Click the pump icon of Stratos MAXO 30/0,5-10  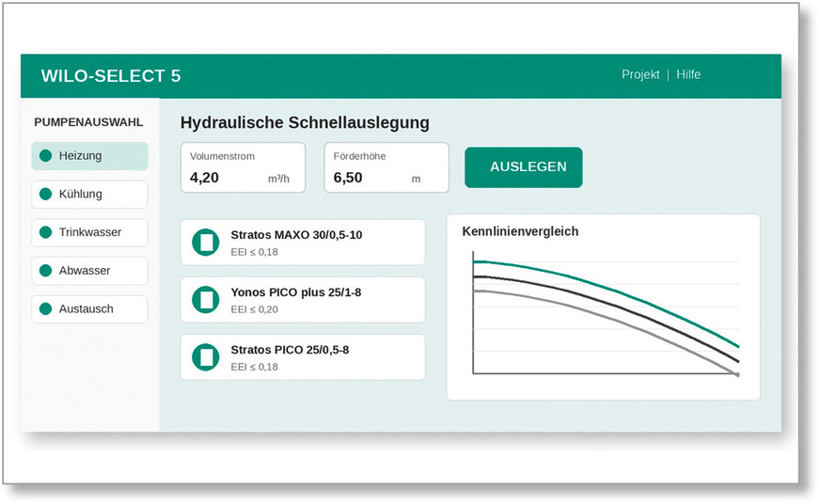tap(206, 242)
